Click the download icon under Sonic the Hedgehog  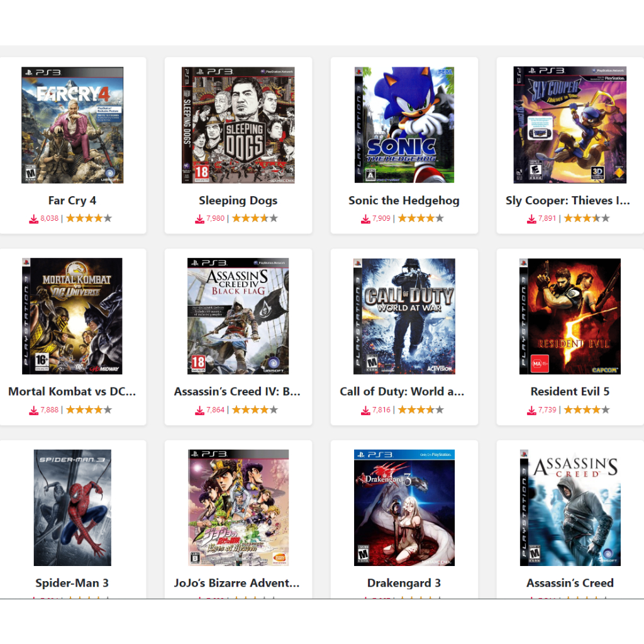point(365,219)
